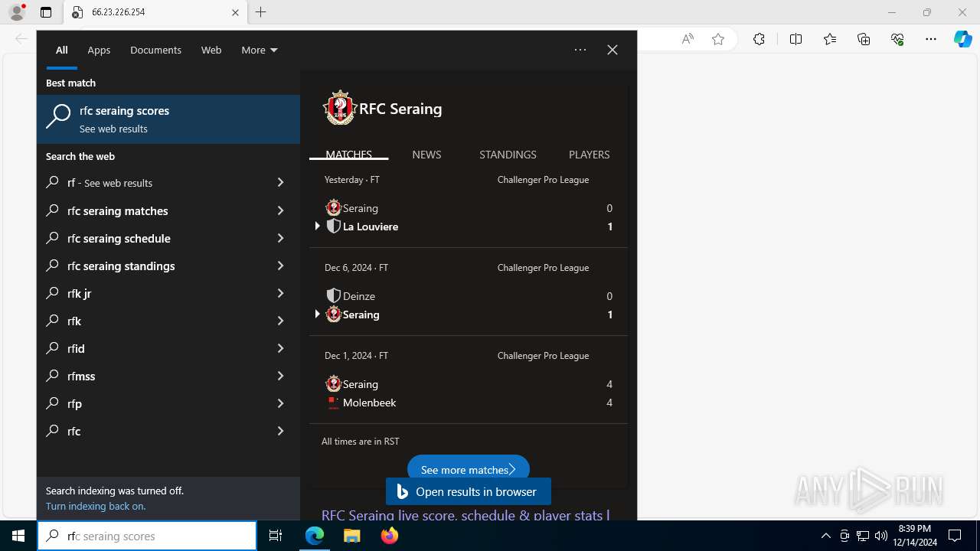Open the Extensions puzzle icon
The image size is (980, 551).
tap(759, 39)
